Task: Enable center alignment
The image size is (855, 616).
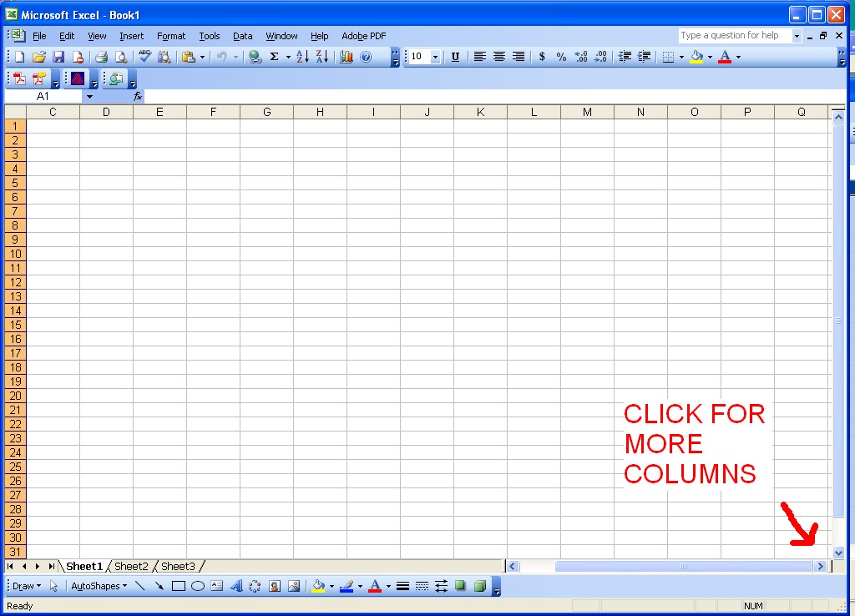Action: coord(499,57)
